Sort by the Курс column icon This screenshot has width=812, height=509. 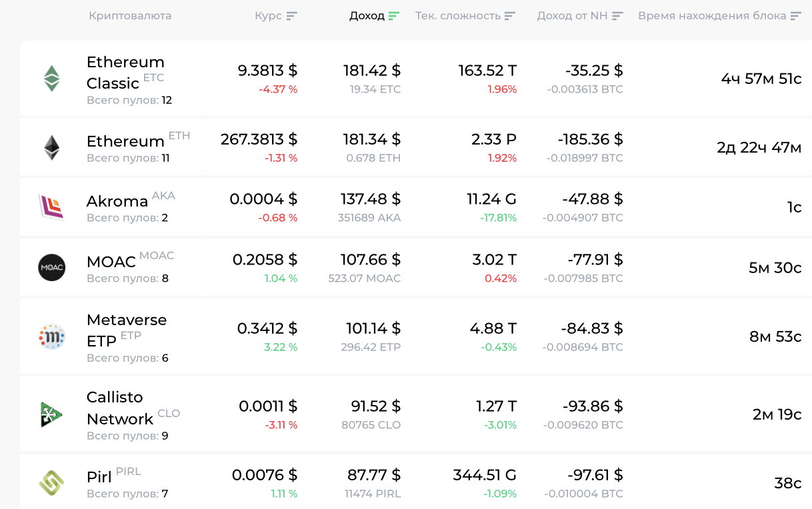[291, 16]
